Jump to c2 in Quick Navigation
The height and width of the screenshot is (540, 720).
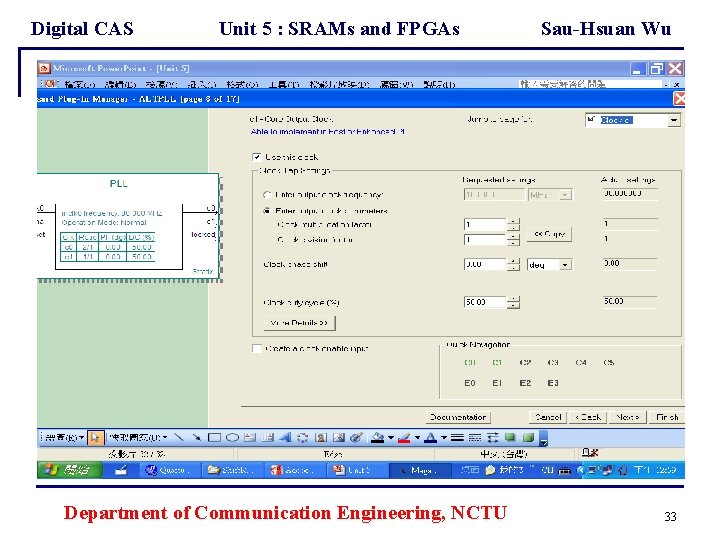tap(525, 362)
